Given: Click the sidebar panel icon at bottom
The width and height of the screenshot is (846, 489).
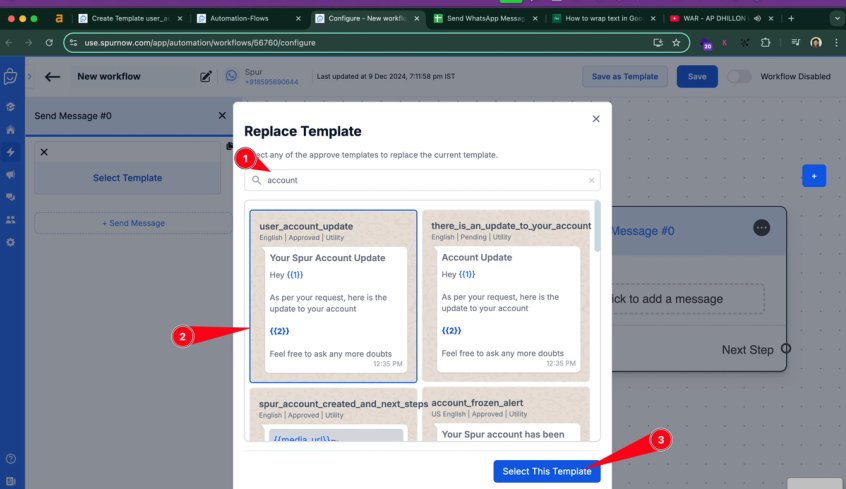Looking at the screenshot, I should point(10,481).
